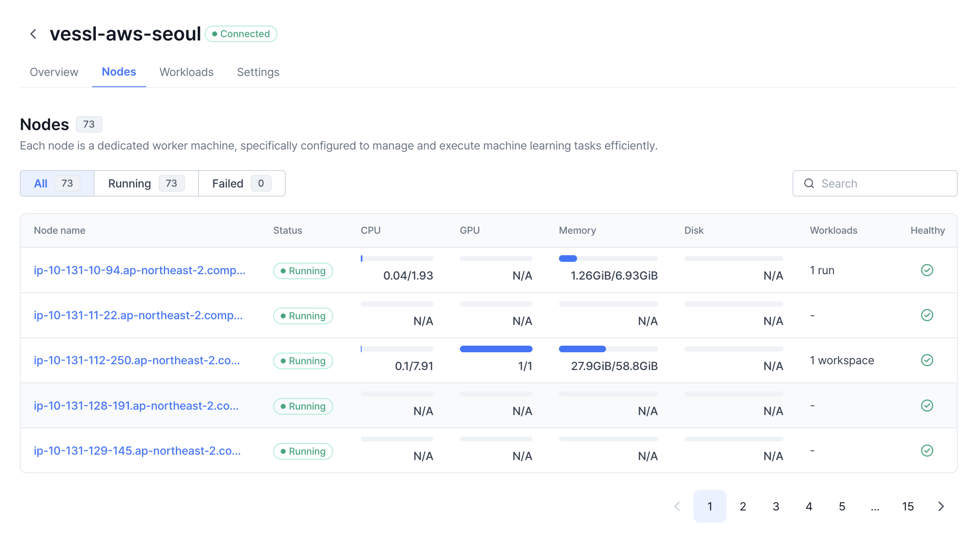This screenshot has width=980, height=541.
Task: Click GPU usage bar of ip-10-131-112-250
Action: [x=496, y=349]
